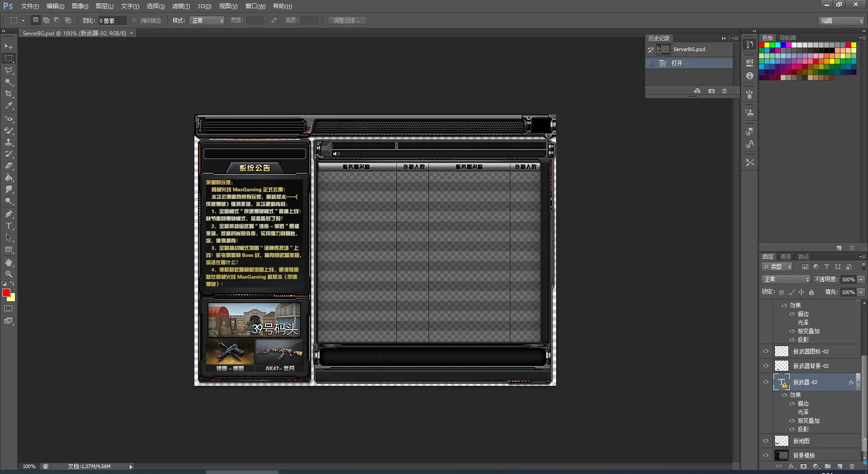Open the 样式 style dropdown

(x=208, y=21)
